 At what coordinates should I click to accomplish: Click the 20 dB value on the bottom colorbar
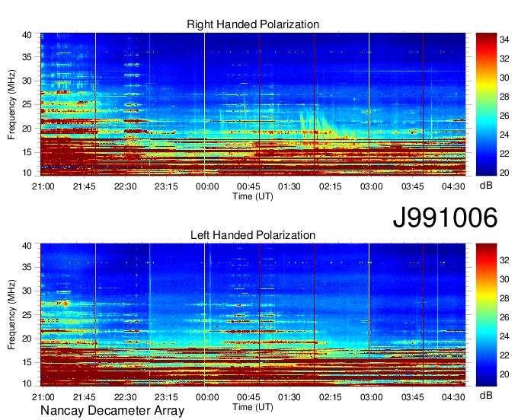tap(504, 374)
